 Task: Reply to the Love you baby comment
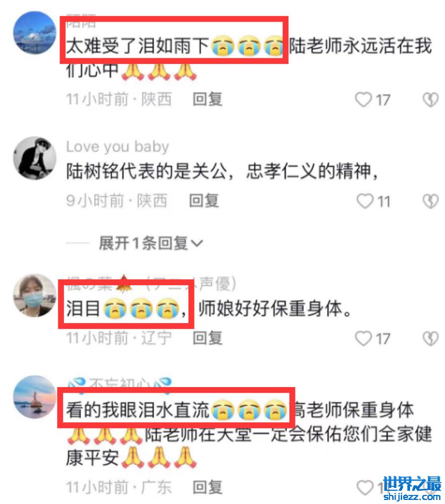coord(204,201)
